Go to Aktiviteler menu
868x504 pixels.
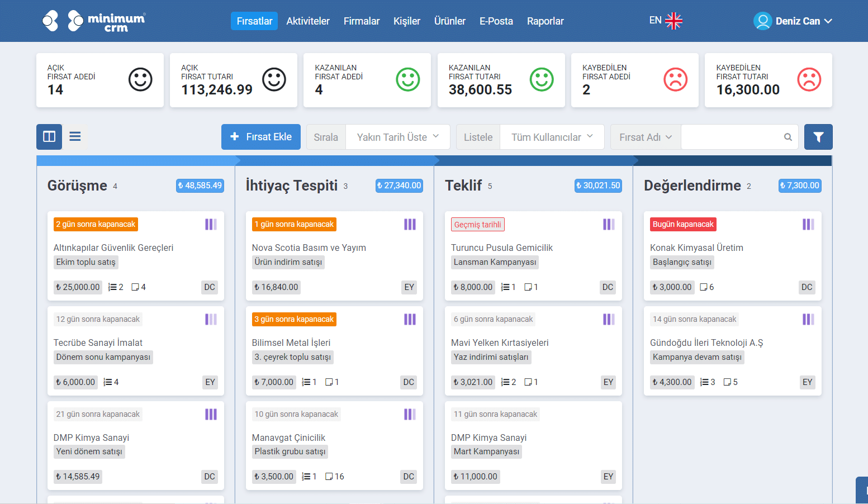click(308, 21)
